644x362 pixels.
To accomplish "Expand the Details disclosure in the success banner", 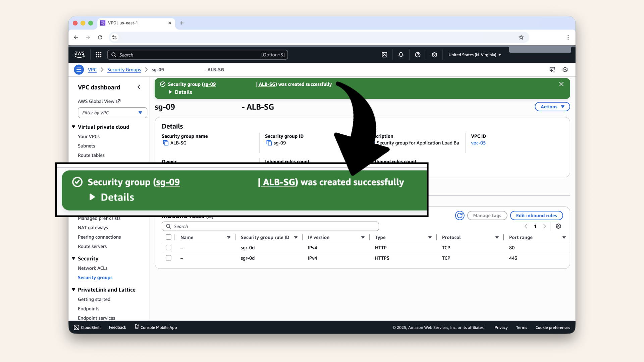I will tap(180, 92).
